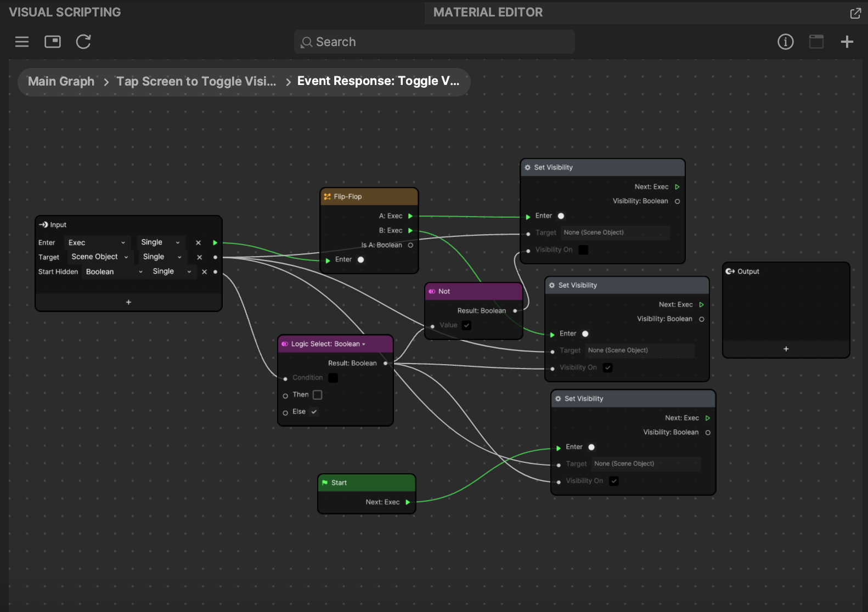Open Boolean type dropdown for Start Hidden
The height and width of the screenshot is (612, 868).
(114, 271)
